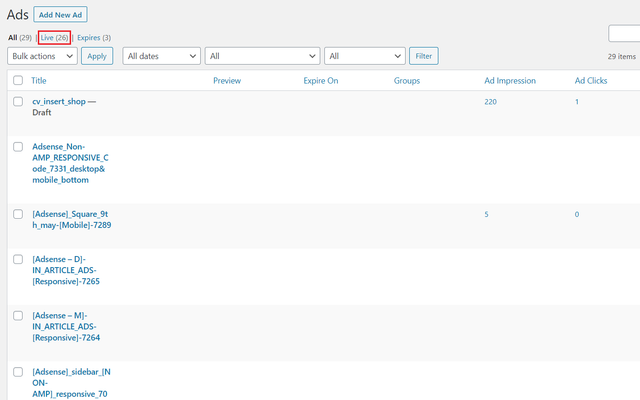Open the wide middle All filter dropdown
Image resolution: width=640 pixels, height=400 pixels.
point(262,56)
